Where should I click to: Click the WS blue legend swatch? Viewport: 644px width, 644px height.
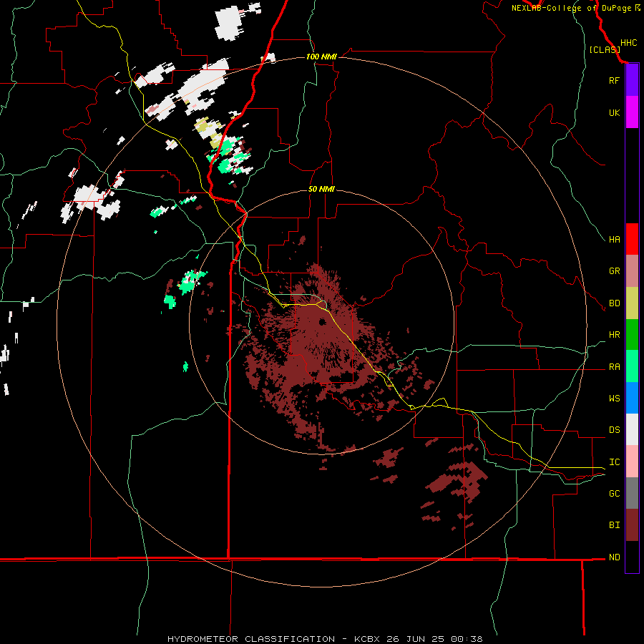[x=632, y=398]
